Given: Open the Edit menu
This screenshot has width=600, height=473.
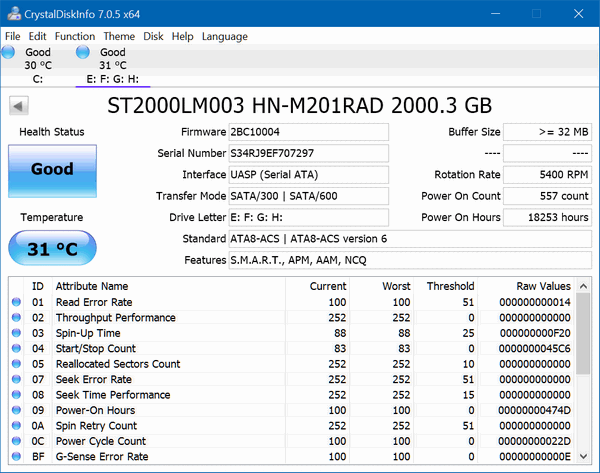Looking at the screenshot, I should click(x=37, y=36).
